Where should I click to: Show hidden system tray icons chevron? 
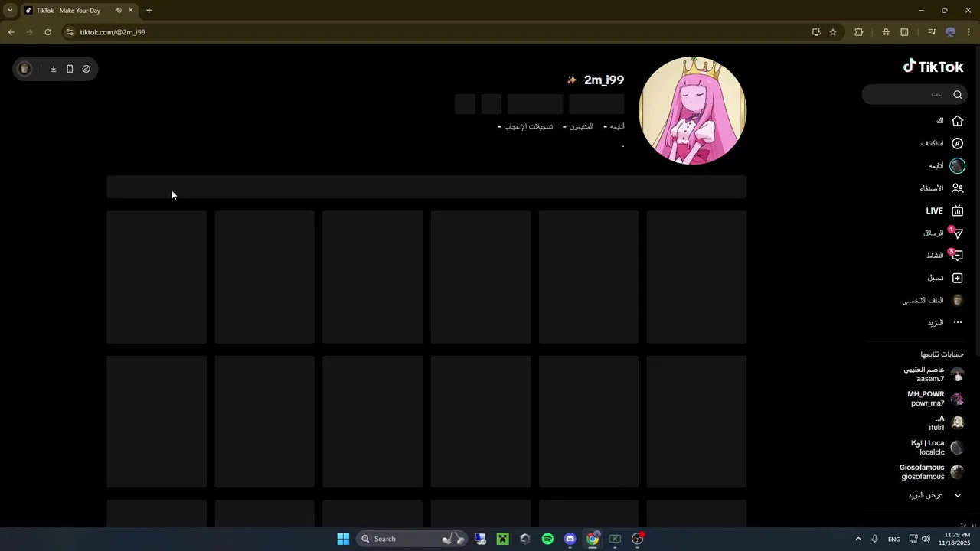(x=858, y=539)
